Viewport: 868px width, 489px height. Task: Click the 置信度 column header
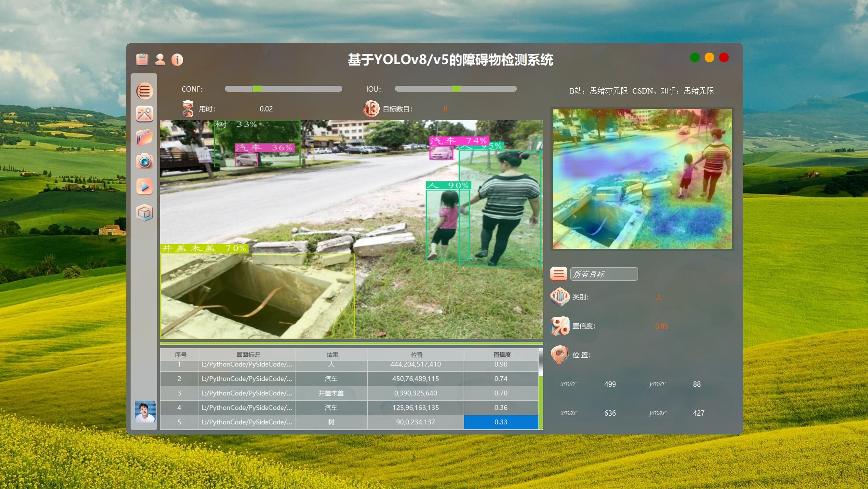[502, 354]
